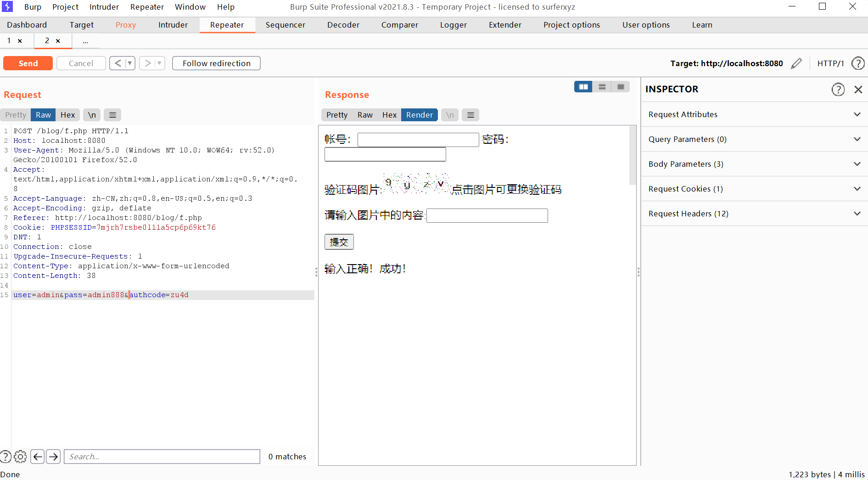Image resolution: width=868 pixels, height=480 pixels.
Task: Open search settings gear icon
Action: coord(20,457)
